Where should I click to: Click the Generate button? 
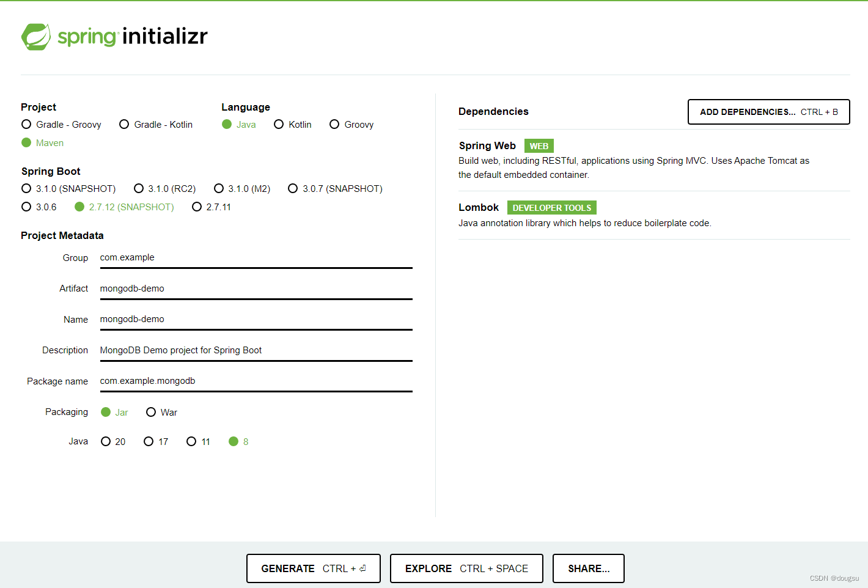pos(314,568)
